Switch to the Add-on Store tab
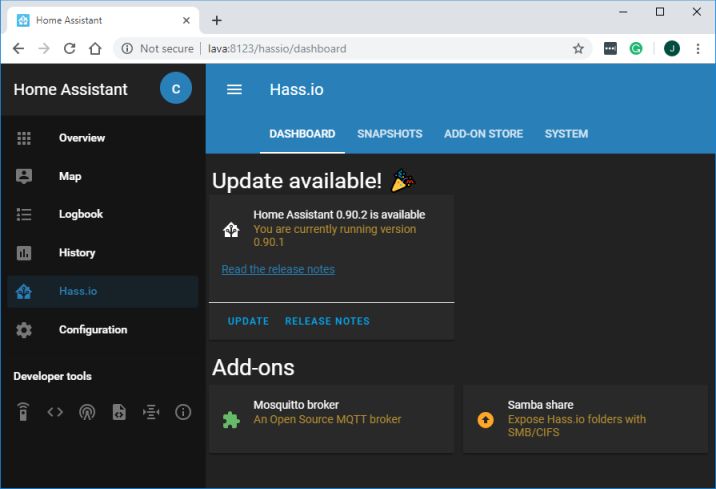716x489 pixels. 484,134
